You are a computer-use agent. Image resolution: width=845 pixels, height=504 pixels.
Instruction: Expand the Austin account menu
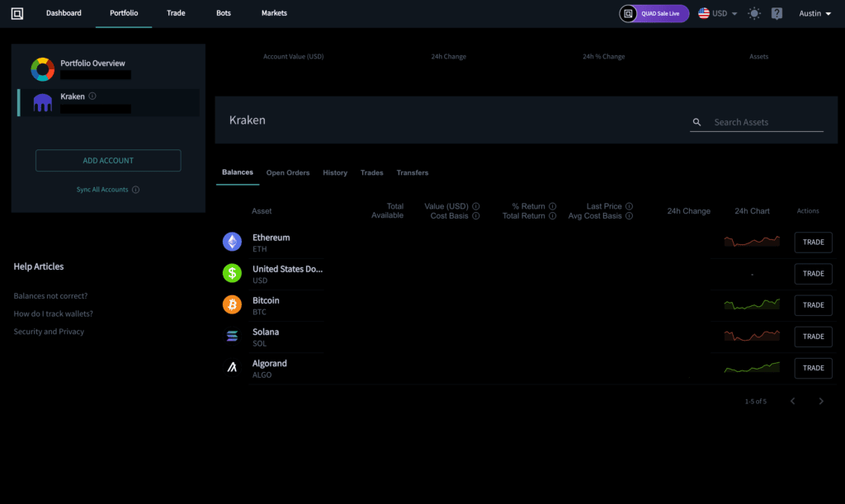coord(814,13)
